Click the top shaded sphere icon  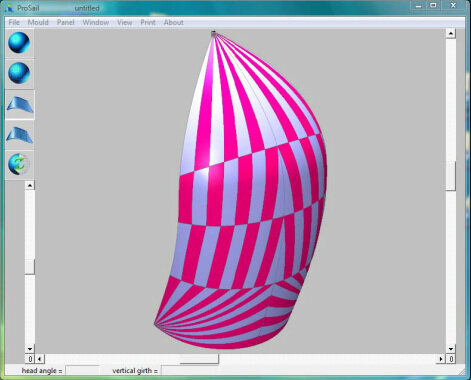click(x=19, y=43)
